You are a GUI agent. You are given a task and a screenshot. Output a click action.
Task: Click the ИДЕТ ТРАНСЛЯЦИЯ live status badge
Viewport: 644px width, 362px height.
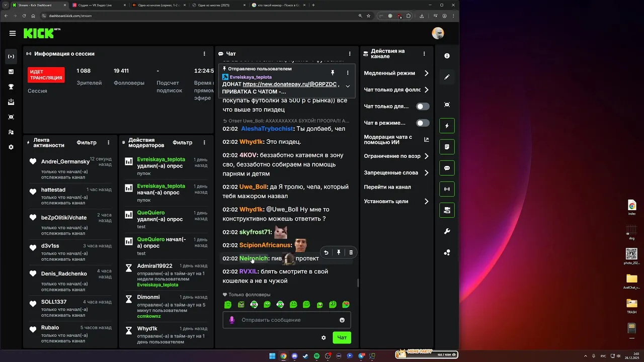click(x=46, y=75)
